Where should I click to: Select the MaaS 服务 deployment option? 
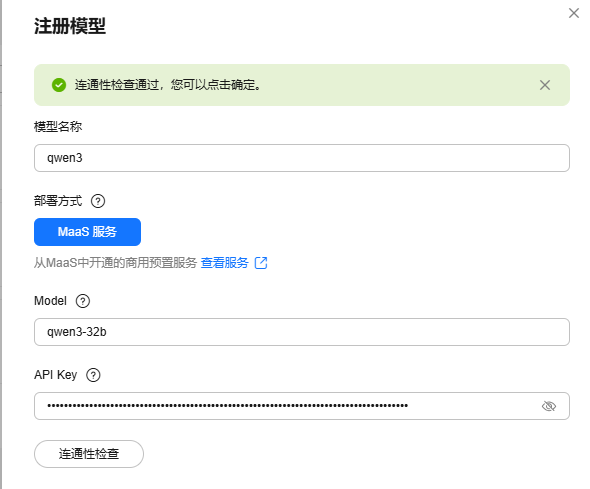point(87,232)
